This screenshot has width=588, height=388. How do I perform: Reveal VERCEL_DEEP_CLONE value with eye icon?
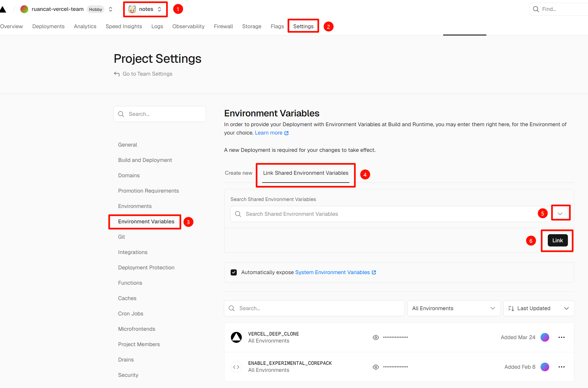click(376, 337)
